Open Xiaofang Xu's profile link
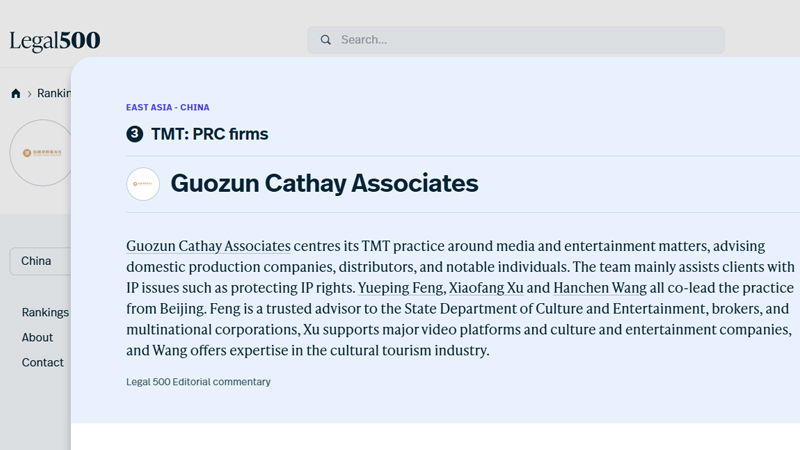This screenshot has width=800, height=450. 486,287
